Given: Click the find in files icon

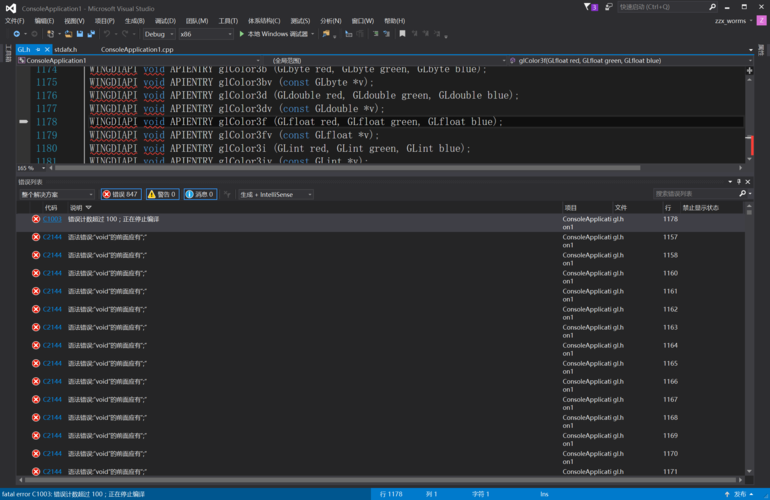Looking at the screenshot, I should [x=326, y=34].
